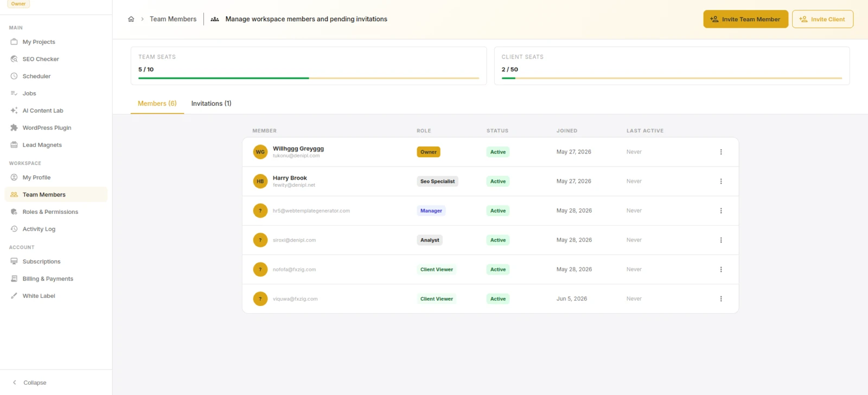Click the Seo Specialist role badge
This screenshot has width=868, height=395.
pyautogui.click(x=437, y=181)
